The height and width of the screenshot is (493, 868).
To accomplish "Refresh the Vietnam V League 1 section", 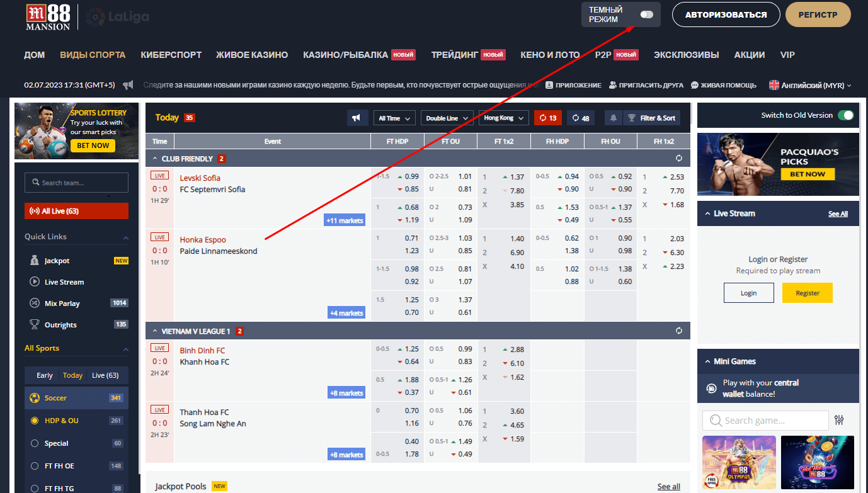I will pos(679,331).
